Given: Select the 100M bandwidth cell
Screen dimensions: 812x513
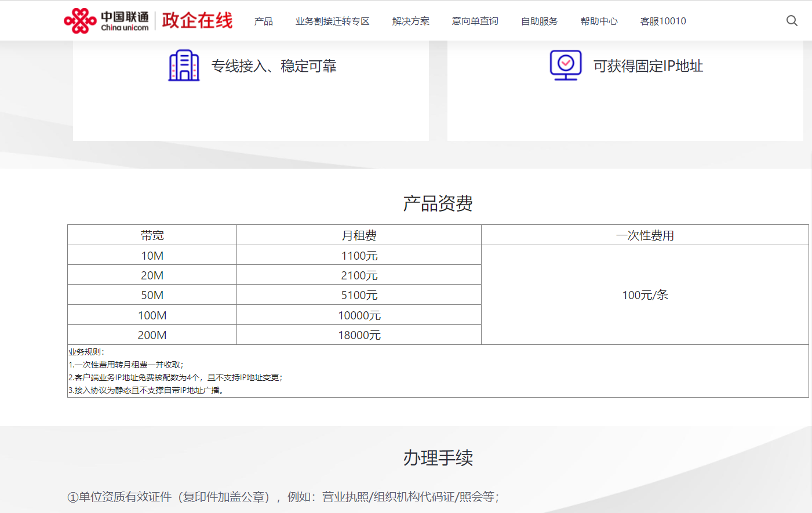Looking at the screenshot, I should pyautogui.click(x=152, y=315).
